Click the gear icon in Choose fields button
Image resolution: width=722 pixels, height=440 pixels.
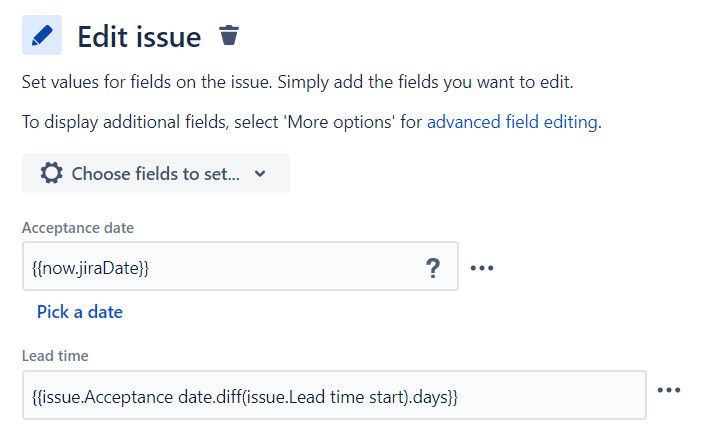click(51, 174)
